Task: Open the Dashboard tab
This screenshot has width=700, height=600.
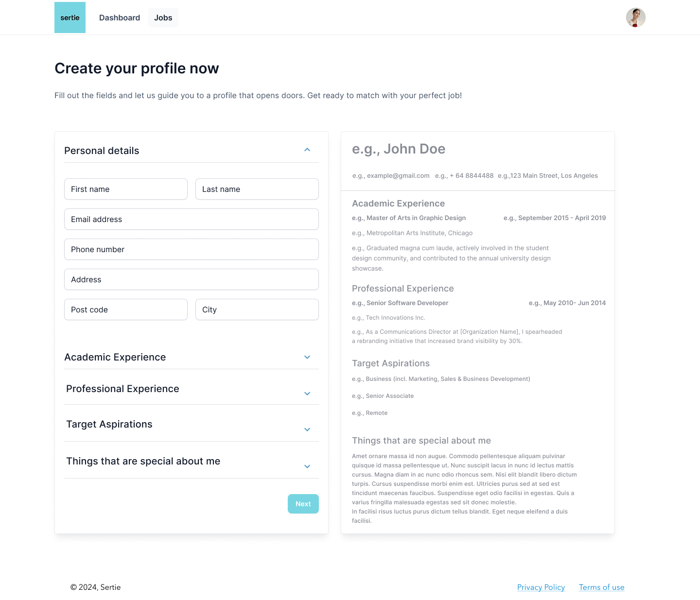Action: [x=120, y=17]
